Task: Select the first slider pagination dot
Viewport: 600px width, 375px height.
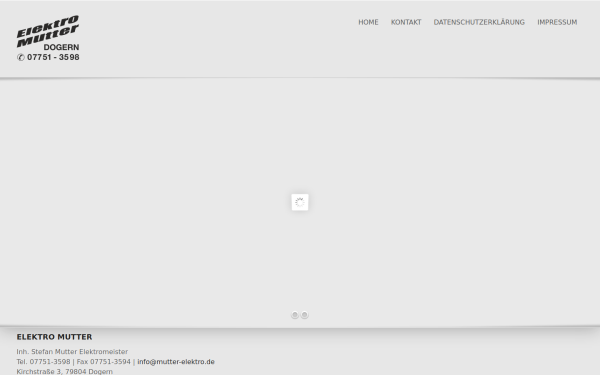Action: (x=295, y=315)
